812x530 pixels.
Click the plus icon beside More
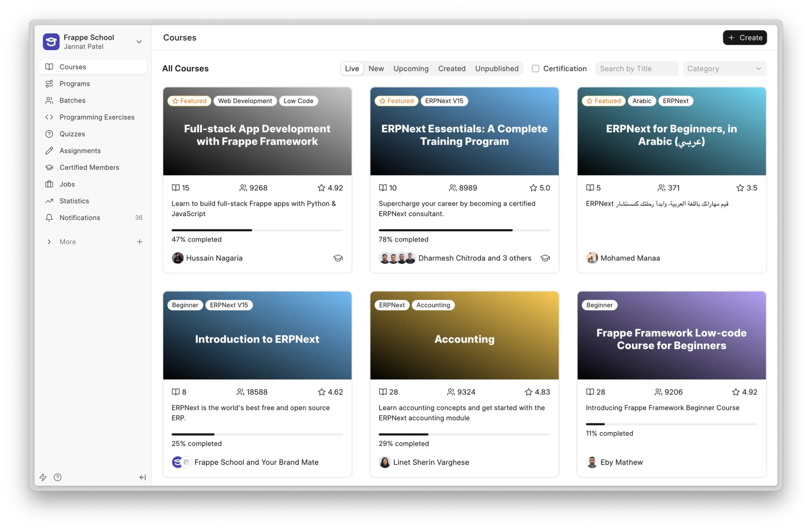pyautogui.click(x=139, y=241)
